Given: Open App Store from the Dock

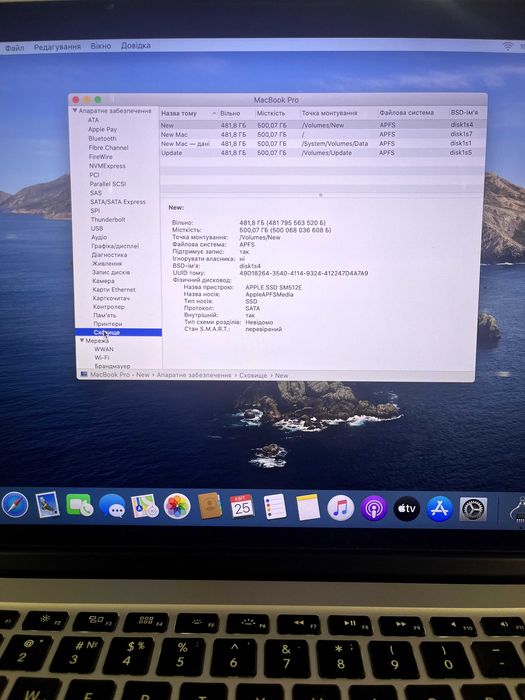Looking at the screenshot, I should pos(440,508).
